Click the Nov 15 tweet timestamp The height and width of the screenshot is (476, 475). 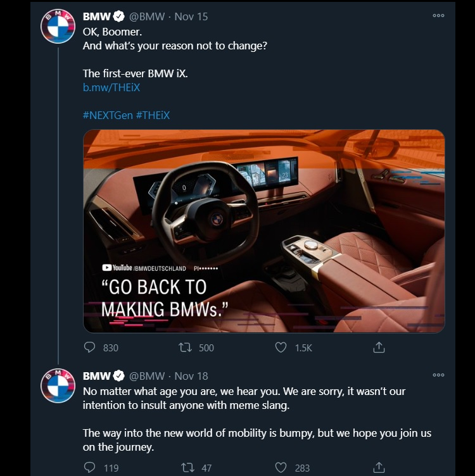pos(191,16)
